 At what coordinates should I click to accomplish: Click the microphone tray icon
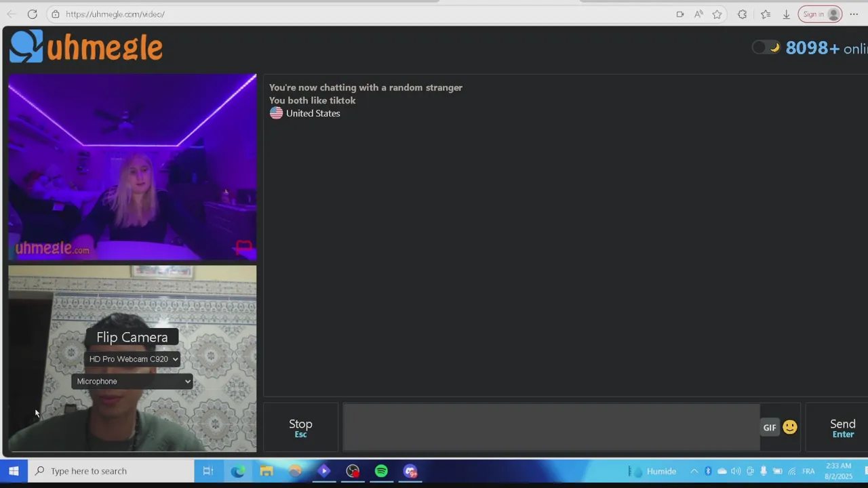tap(764, 471)
